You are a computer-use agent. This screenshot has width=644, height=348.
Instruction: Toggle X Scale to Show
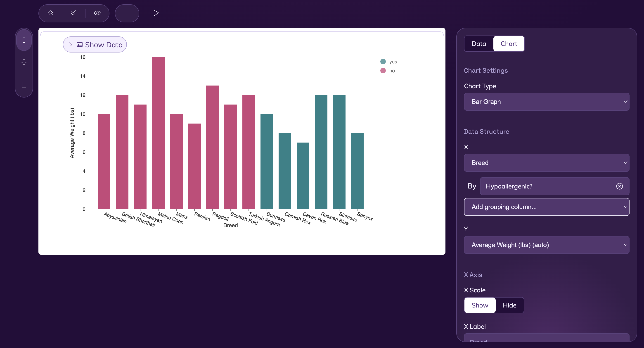pyautogui.click(x=480, y=305)
